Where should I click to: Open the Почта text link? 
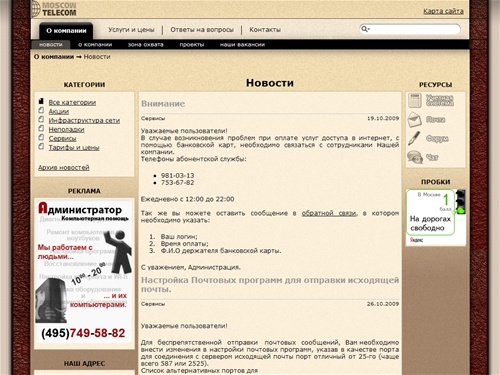pyautogui.click(x=435, y=120)
